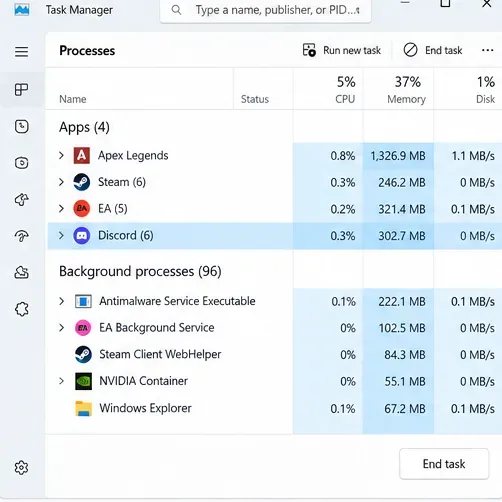Click the 0.8% CPU value

tap(343, 156)
